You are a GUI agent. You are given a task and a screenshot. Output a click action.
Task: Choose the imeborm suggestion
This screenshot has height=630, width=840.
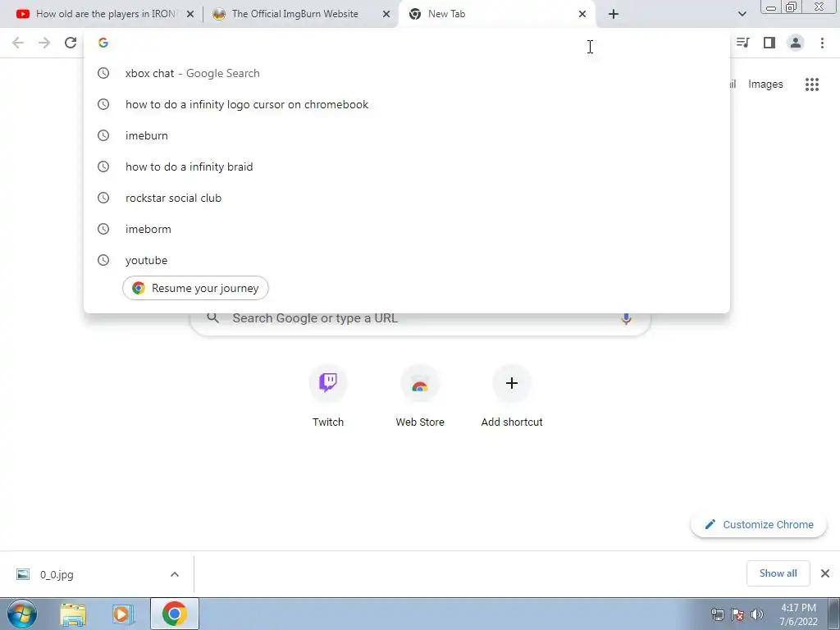point(407,229)
